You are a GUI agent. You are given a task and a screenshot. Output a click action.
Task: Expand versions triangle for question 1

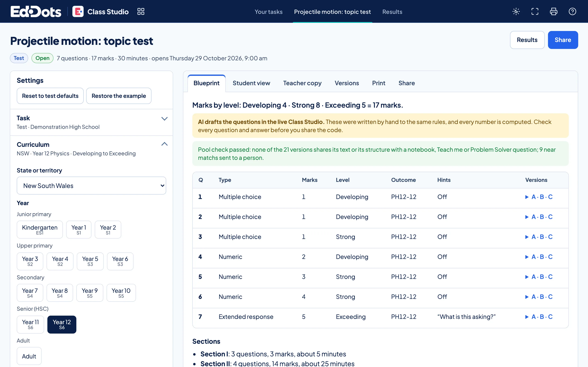pos(527,197)
